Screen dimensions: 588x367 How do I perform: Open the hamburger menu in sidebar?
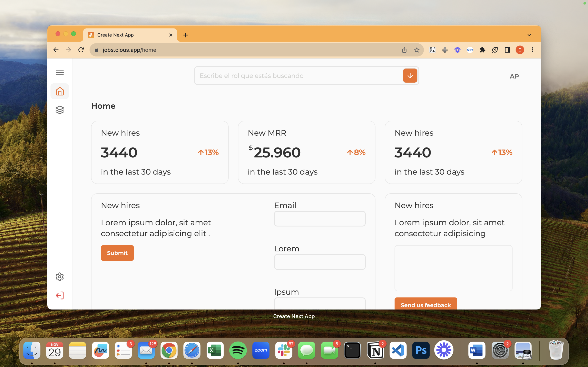coord(60,72)
